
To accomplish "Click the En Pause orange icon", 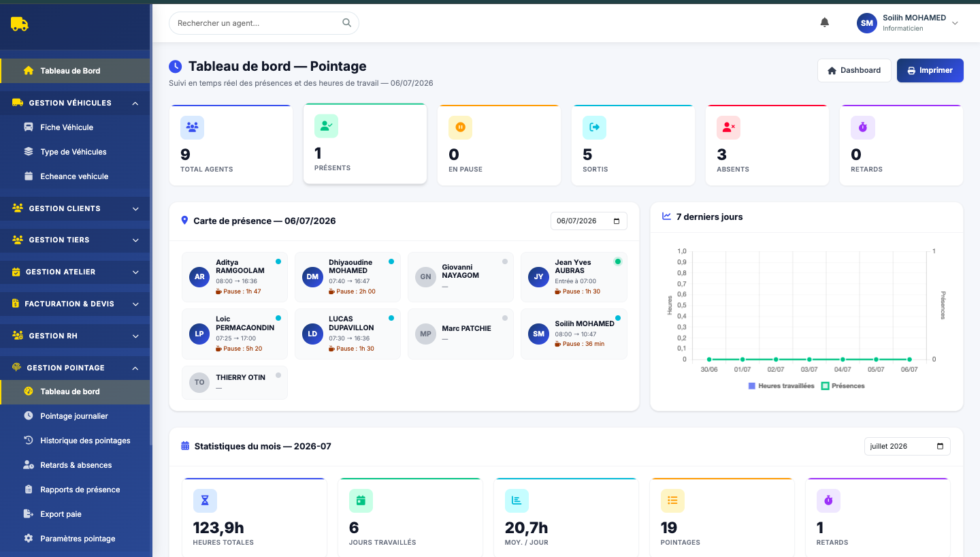I will click(x=460, y=127).
